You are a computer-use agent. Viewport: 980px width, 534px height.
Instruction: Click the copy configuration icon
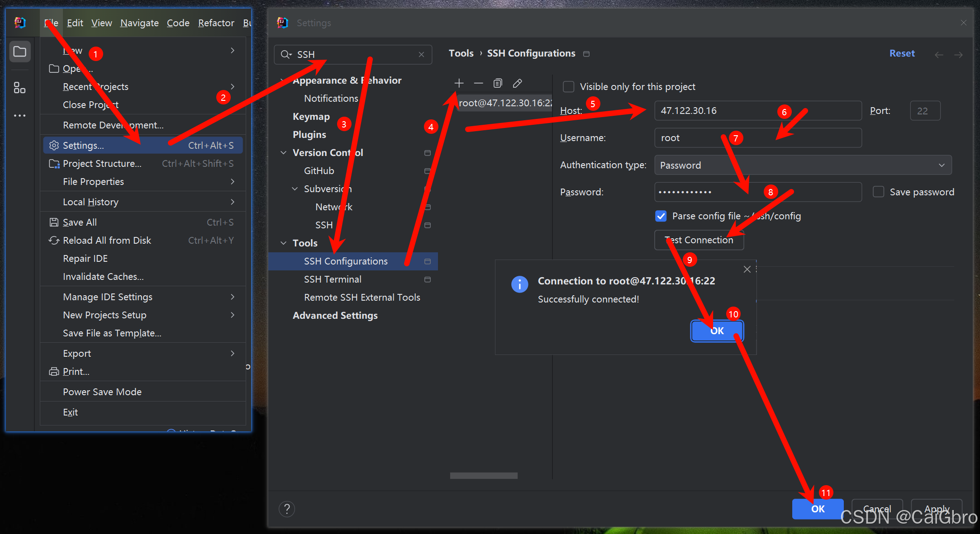(x=498, y=83)
